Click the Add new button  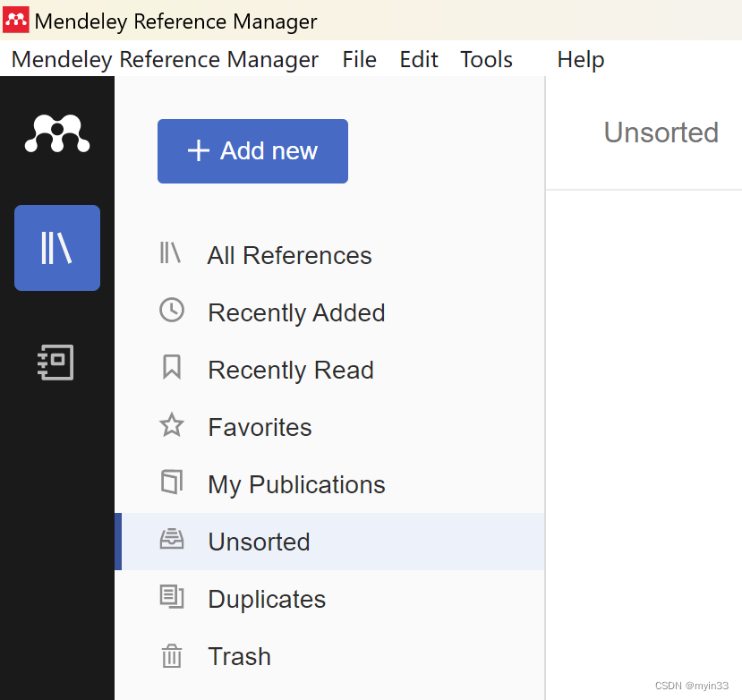coord(252,151)
